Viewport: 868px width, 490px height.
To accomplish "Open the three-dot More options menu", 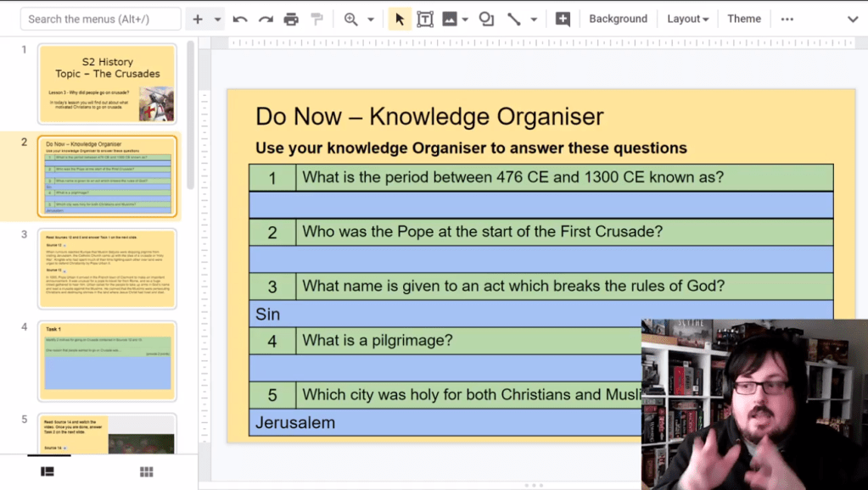I will click(x=787, y=19).
